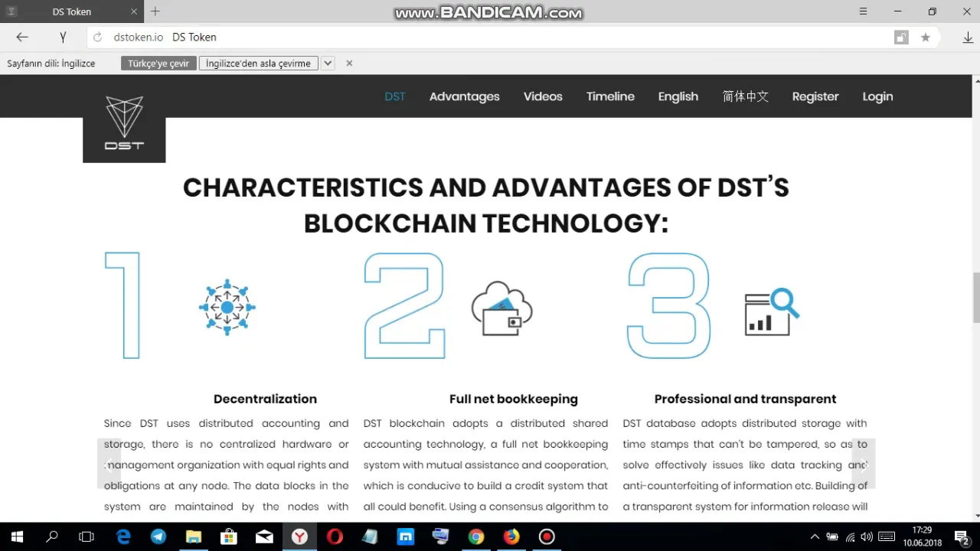980x551 pixels.
Task: Open the Videos navigation item
Action: (543, 96)
